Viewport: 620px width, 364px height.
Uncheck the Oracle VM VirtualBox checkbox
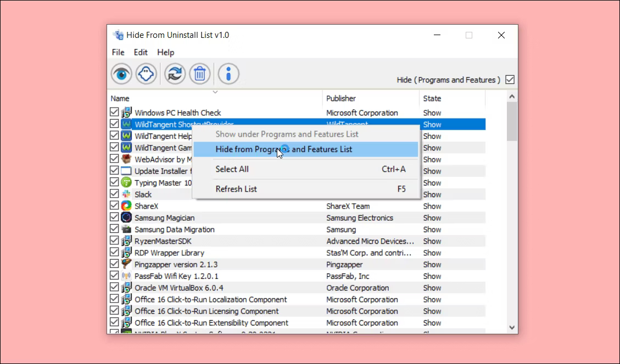(x=114, y=287)
